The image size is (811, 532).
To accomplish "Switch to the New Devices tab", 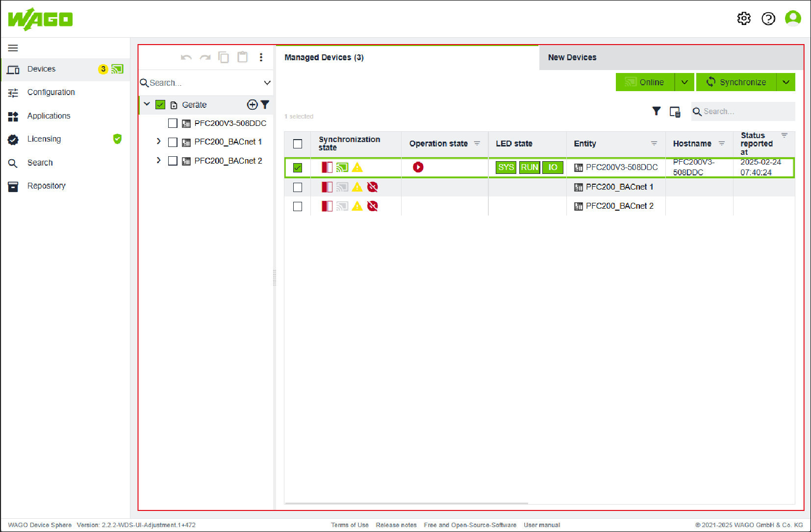I will (572, 57).
